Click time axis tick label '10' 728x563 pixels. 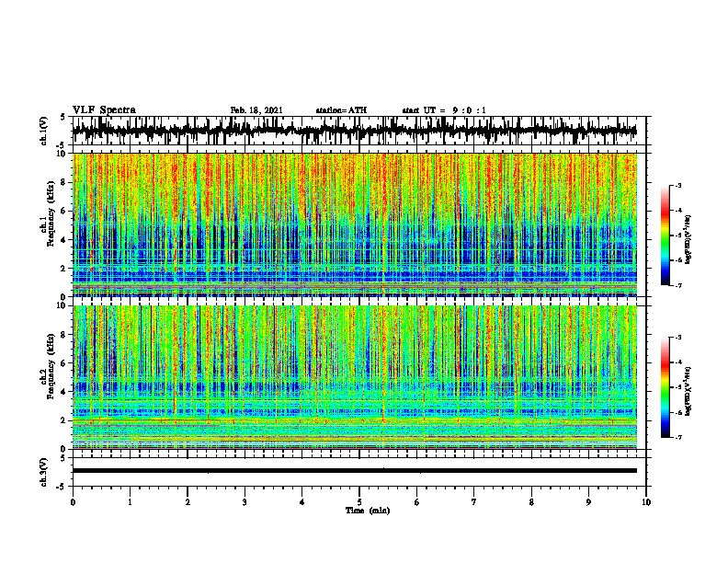coord(646,502)
